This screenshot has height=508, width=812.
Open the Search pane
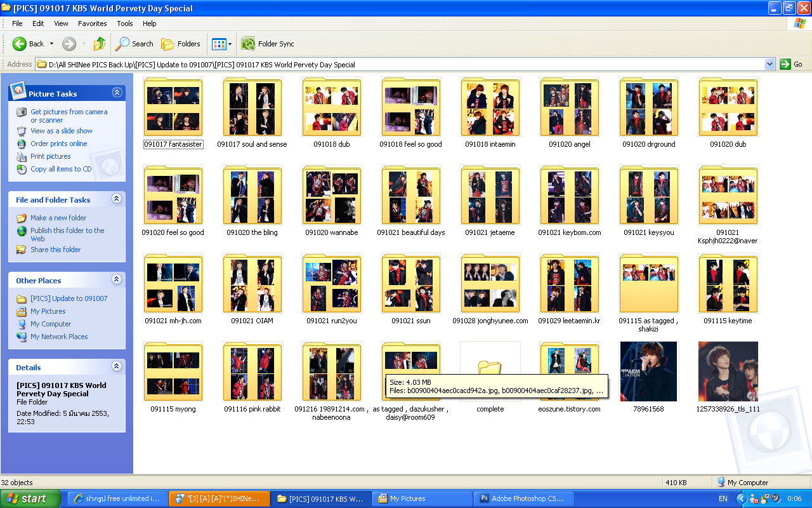[x=134, y=44]
